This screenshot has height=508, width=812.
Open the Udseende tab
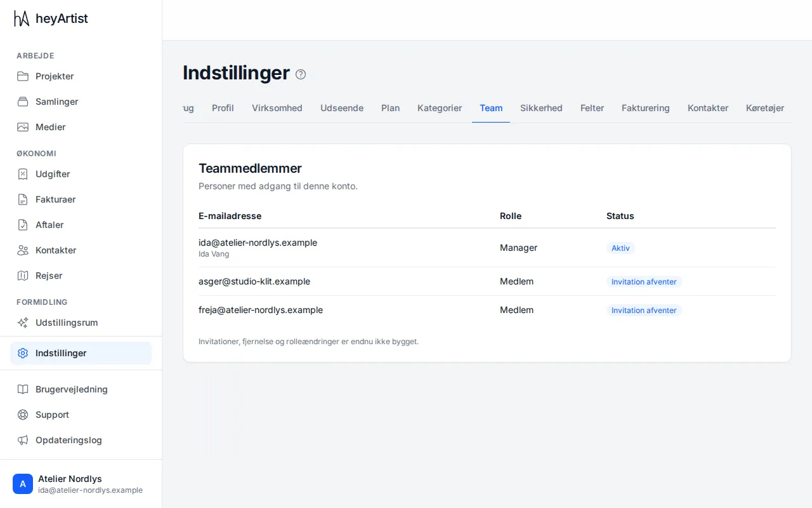tap(342, 108)
